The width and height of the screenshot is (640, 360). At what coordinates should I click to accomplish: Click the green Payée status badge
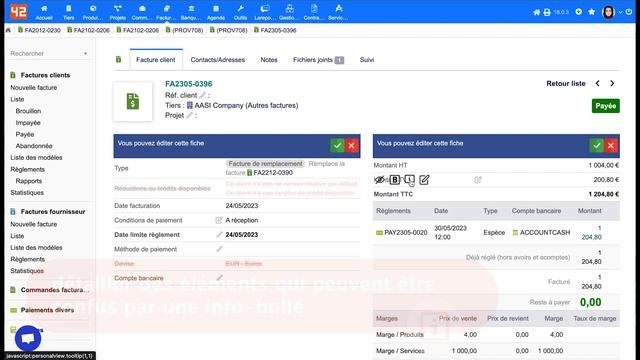coord(606,106)
